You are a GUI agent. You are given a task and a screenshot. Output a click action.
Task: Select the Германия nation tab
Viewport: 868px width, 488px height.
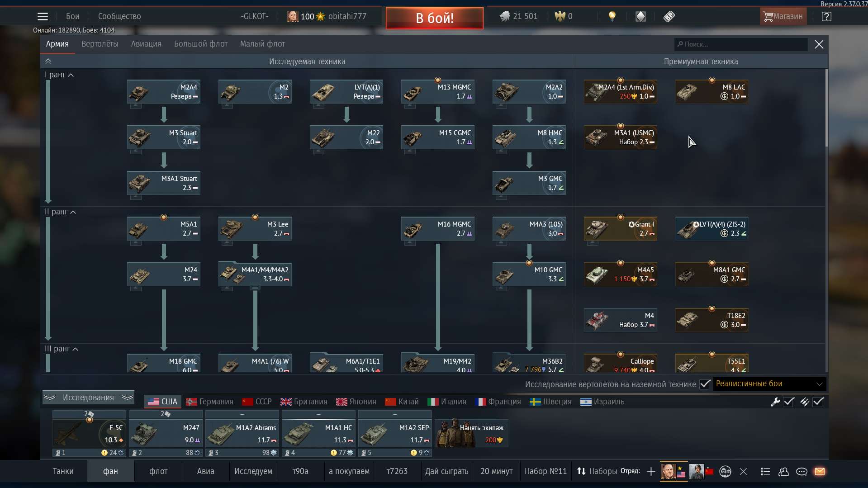[209, 402]
